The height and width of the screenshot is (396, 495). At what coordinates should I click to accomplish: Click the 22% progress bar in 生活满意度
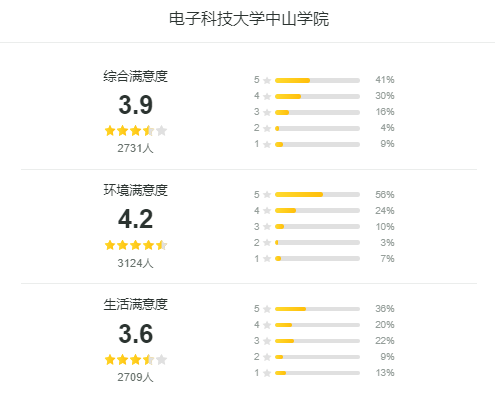tap(317, 341)
